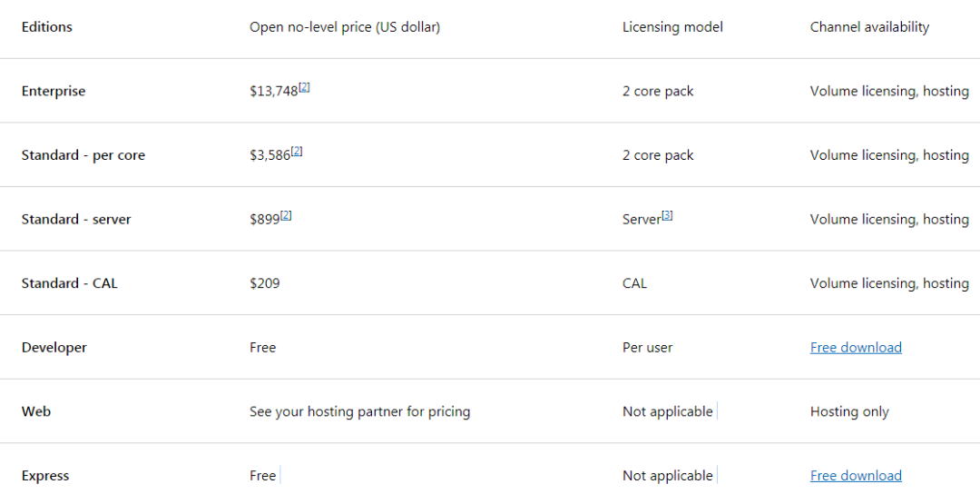Click the Web edition name
The width and height of the screenshot is (980, 504).
point(36,411)
